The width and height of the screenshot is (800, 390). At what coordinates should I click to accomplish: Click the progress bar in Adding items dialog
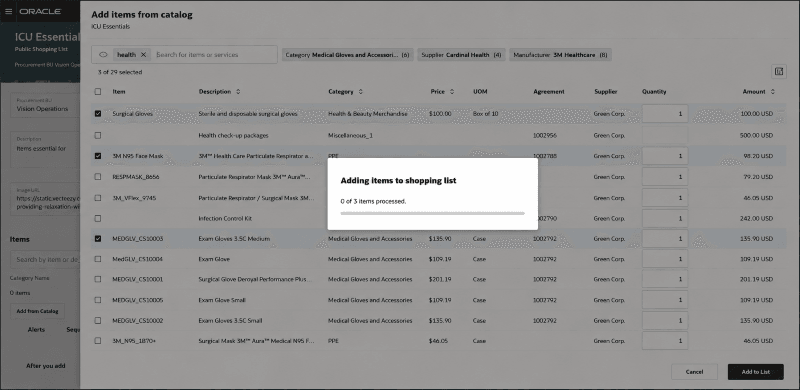pyautogui.click(x=433, y=213)
